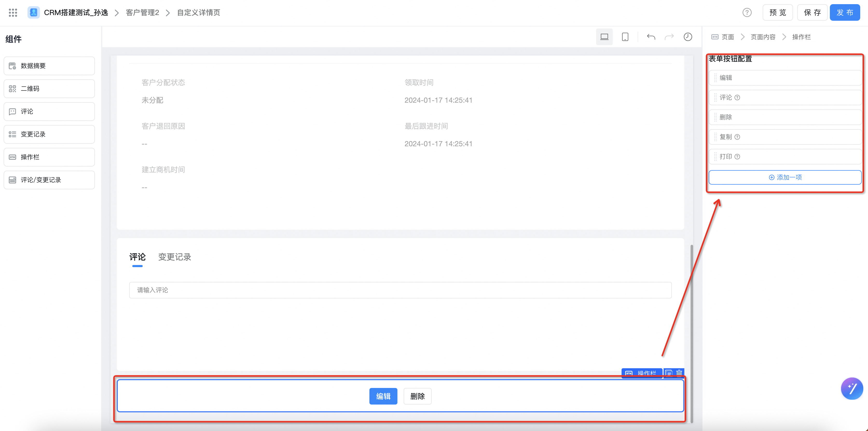The image size is (868, 431).
Task: Click the BTN icon in right breadcrumb
Action: (x=715, y=37)
